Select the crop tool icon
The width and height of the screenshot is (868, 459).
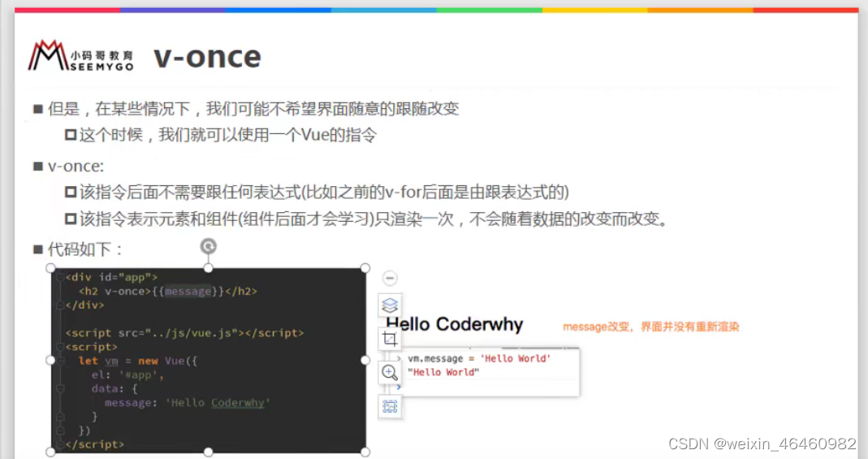390,339
